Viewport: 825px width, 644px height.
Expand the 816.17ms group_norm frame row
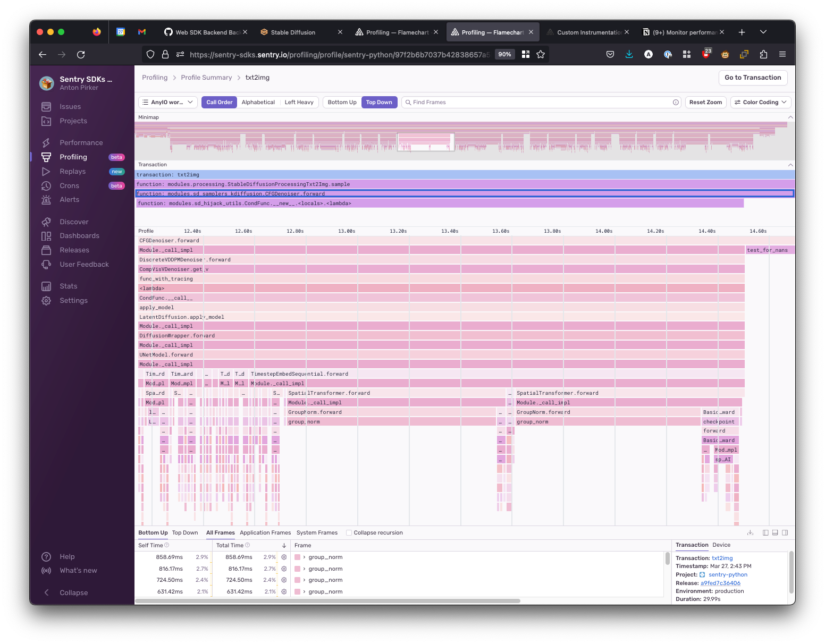(304, 569)
